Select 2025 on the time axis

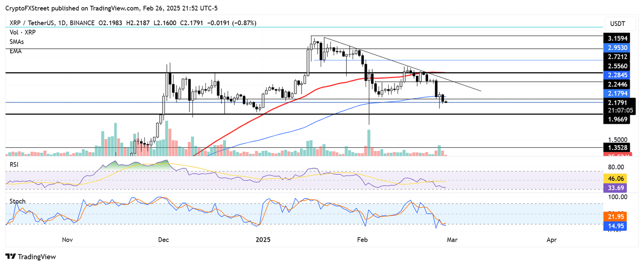[x=263, y=240]
